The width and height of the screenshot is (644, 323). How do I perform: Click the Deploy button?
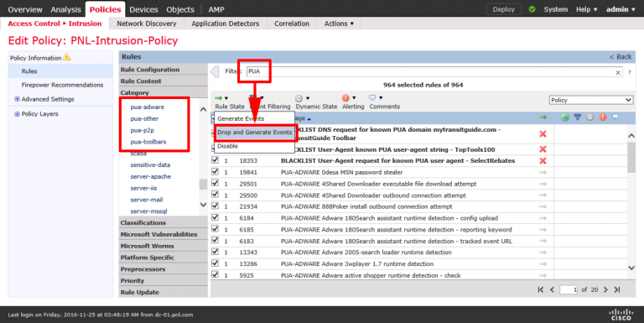point(503,9)
